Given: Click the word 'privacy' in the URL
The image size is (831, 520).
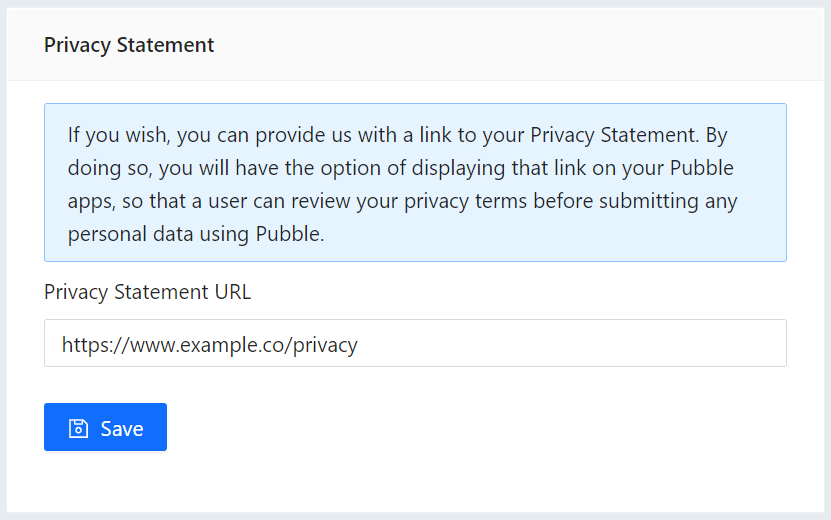Looking at the screenshot, I should click(325, 345).
